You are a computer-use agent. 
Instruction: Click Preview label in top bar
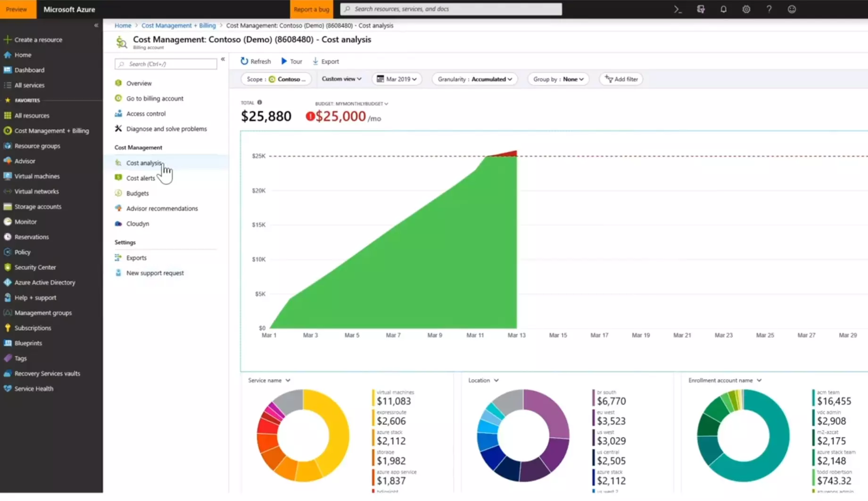[17, 9]
